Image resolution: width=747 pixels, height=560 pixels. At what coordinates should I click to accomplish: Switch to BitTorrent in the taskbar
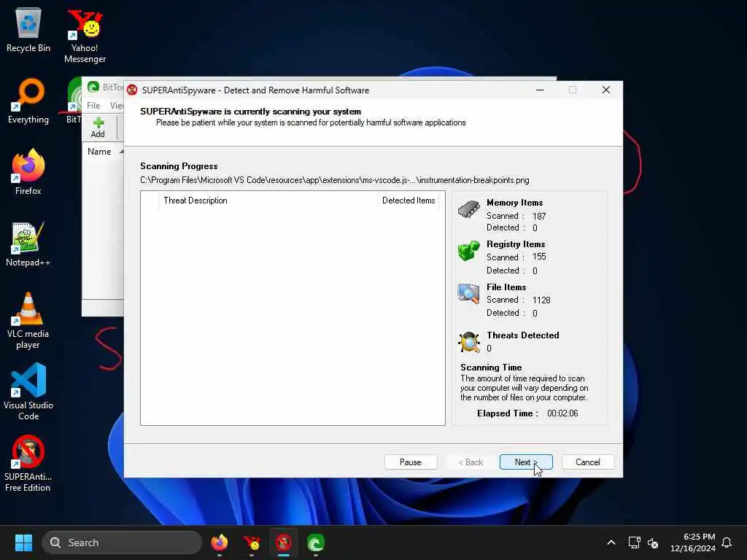315,542
